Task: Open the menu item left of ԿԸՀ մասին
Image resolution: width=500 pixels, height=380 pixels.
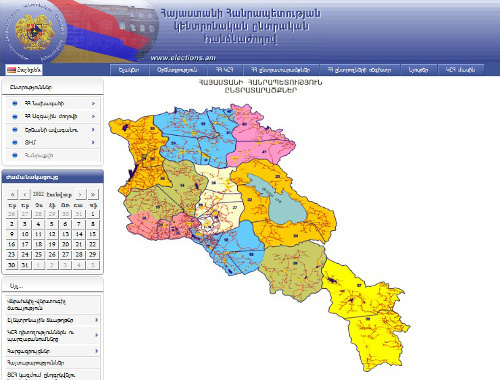Action: click(x=418, y=70)
